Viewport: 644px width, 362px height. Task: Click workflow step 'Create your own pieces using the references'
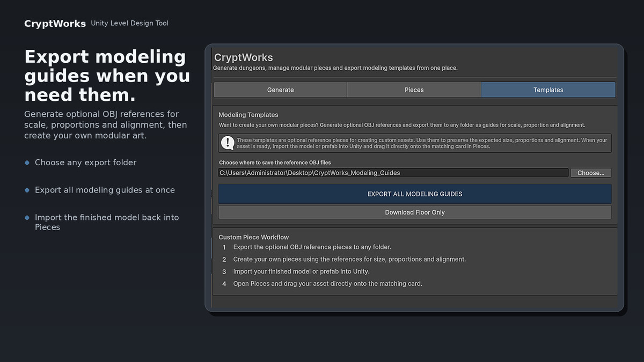349,259
